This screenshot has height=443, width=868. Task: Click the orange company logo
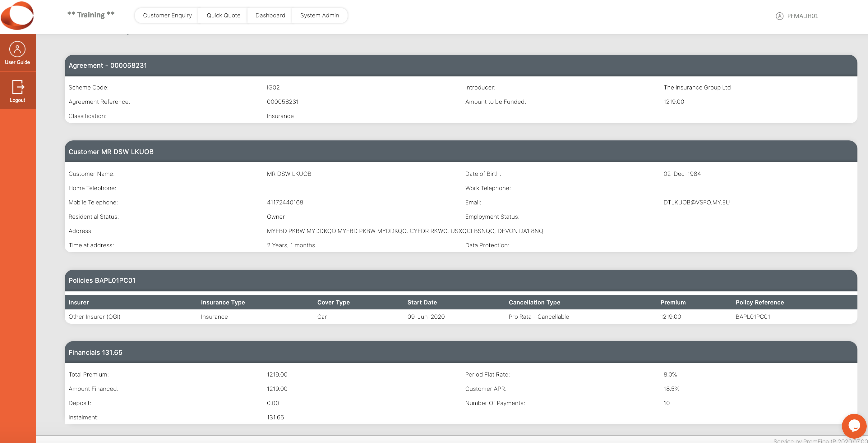point(17,16)
